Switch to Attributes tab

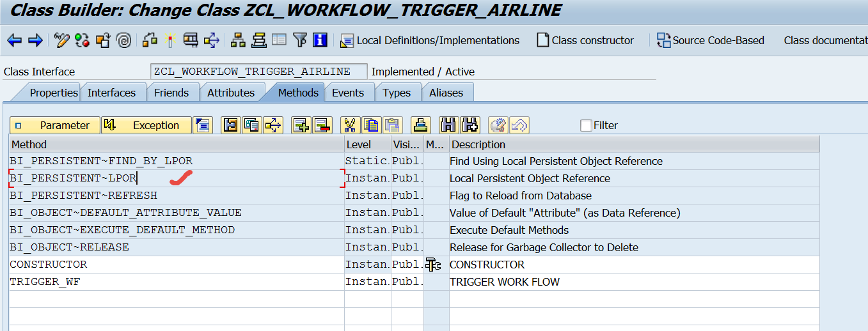point(231,93)
